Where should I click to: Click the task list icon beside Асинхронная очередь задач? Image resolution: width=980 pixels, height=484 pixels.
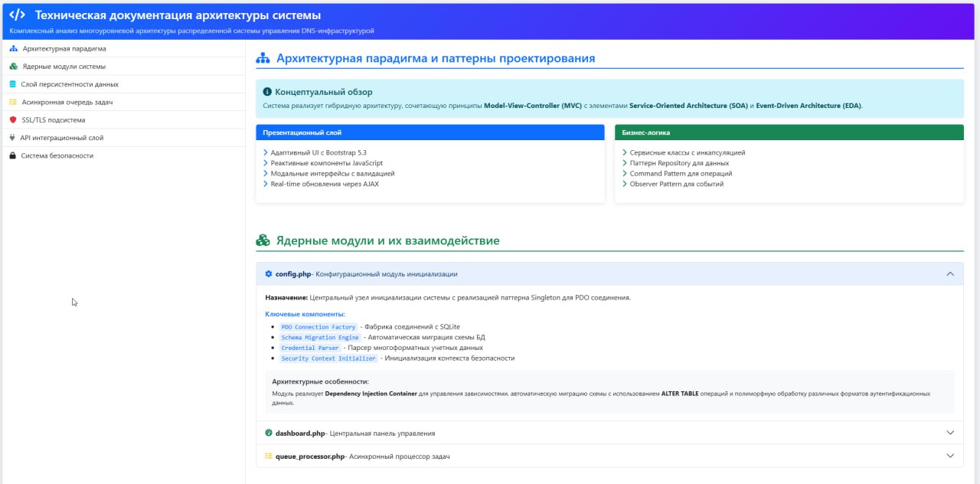12,102
